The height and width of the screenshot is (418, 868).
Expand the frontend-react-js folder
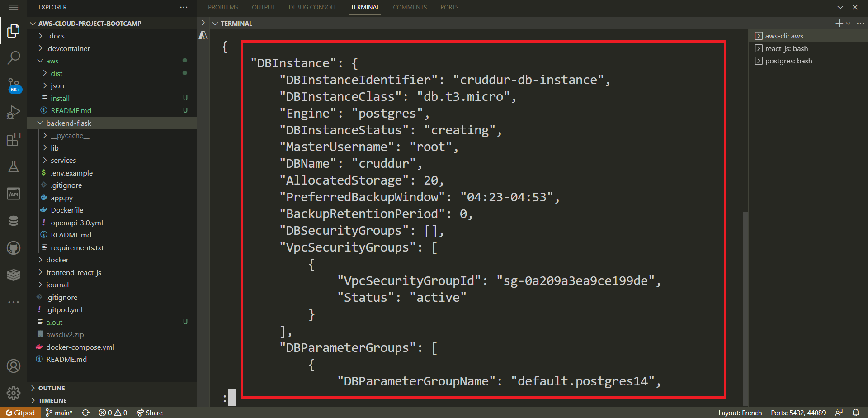(x=112, y=272)
